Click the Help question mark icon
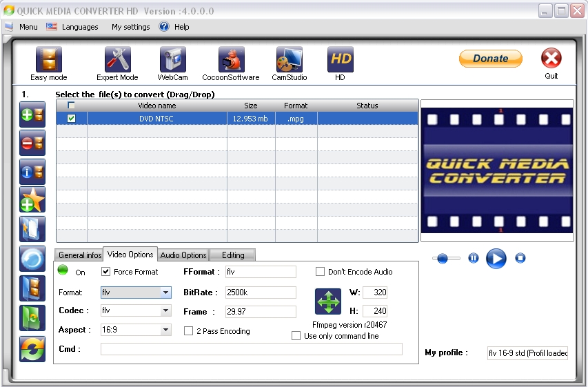This screenshot has width=588, height=387. pyautogui.click(x=164, y=27)
